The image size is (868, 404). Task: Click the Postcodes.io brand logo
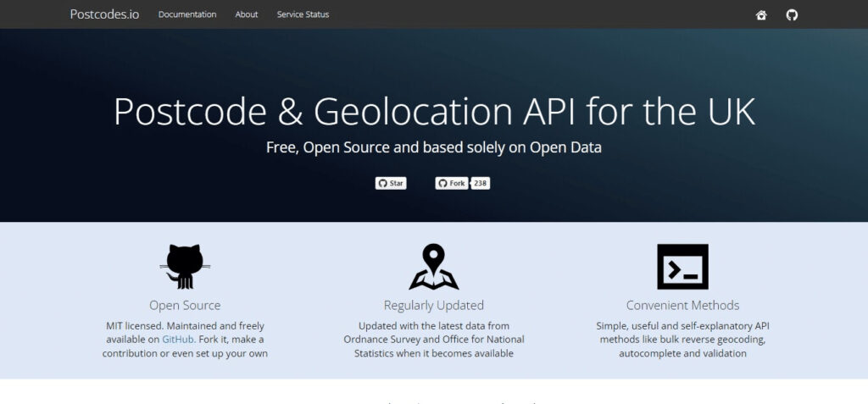click(x=104, y=14)
